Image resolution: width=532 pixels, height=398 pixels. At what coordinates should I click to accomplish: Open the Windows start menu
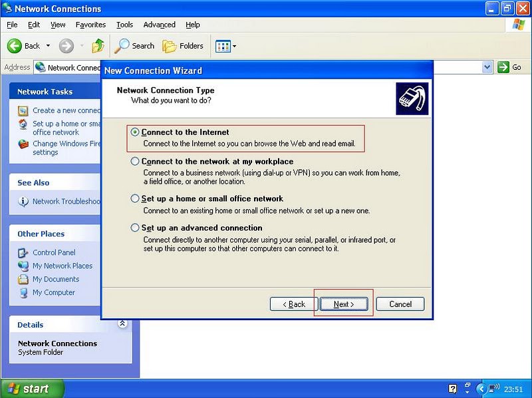point(32,389)
